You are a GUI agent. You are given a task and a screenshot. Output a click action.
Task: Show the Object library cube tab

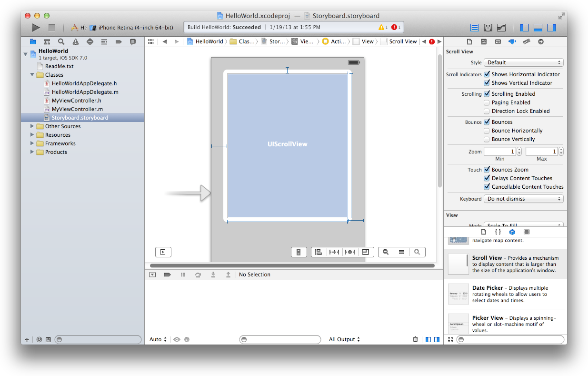click(x=512, y=232)
